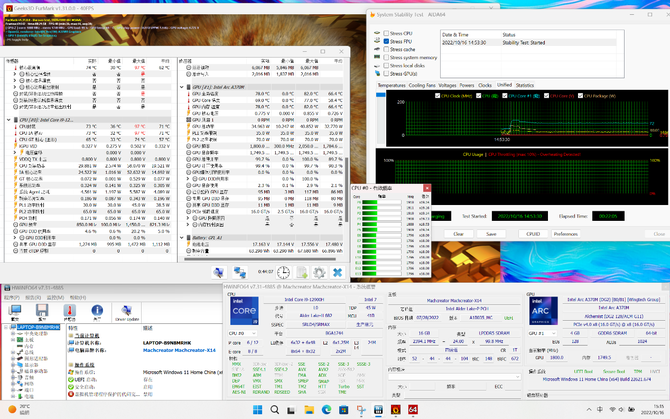This screenshot has height=419, width=670.
Task: Collapse LAPTOP-B9N8MRHK tree node
Action: pyautogui.click(x=6, y=327)
